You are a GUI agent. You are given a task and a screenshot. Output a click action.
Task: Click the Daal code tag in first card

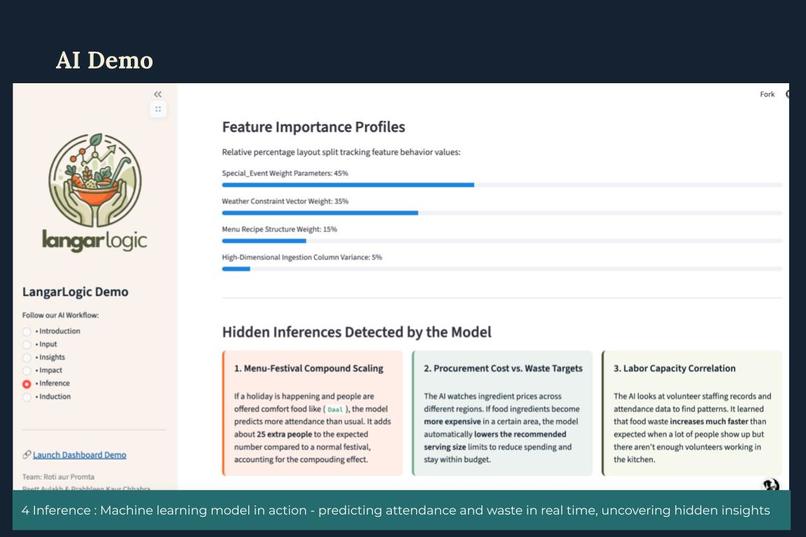(x=335, y=410)
